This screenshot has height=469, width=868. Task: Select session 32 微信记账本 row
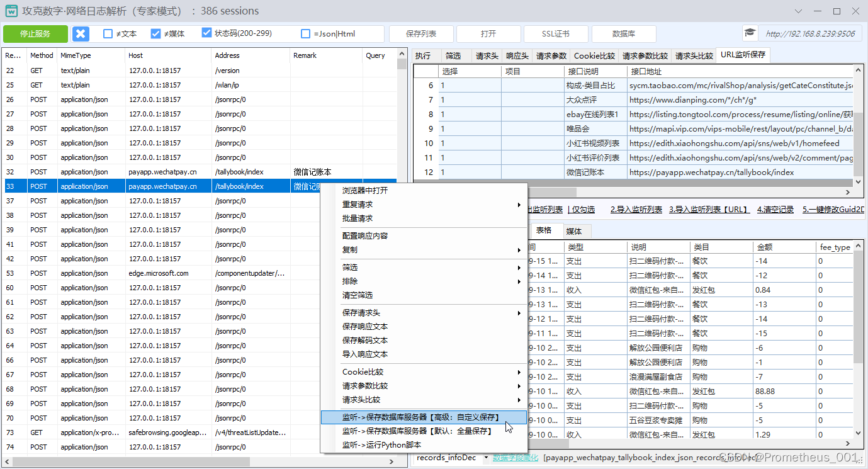(199, 172)
